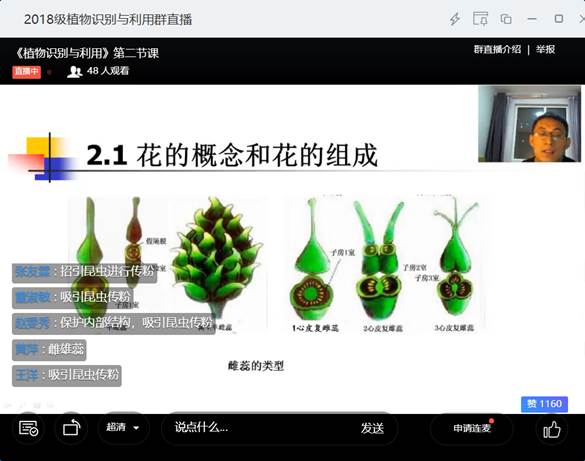Viewport: 585px width, 461px height.
Task: Click the 赞 1160 likes badge
Action: tap(544, 404)
